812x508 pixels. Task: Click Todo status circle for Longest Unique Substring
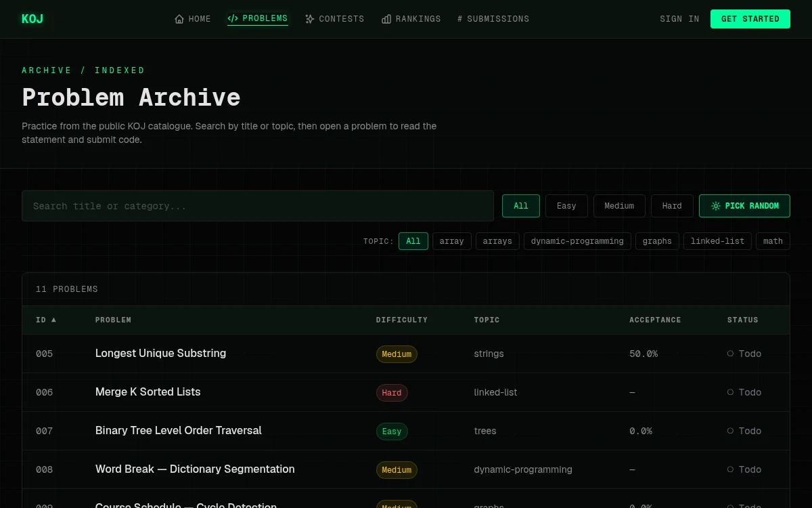tap(730, 354)
